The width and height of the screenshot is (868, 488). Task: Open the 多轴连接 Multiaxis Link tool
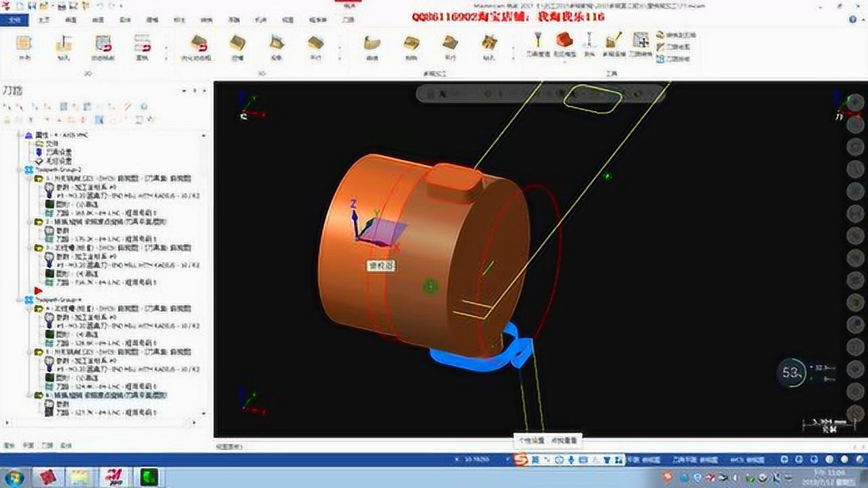614,43
